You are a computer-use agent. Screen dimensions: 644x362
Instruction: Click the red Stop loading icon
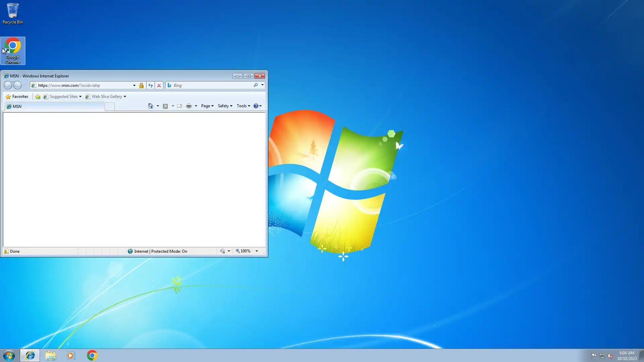159,85
